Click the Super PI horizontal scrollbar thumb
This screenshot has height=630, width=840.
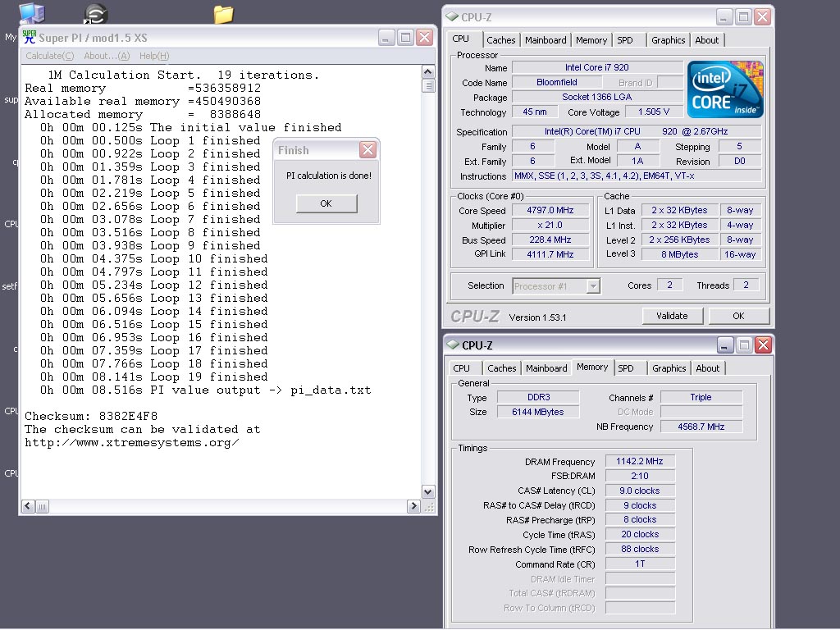click(x=43, y=506)
